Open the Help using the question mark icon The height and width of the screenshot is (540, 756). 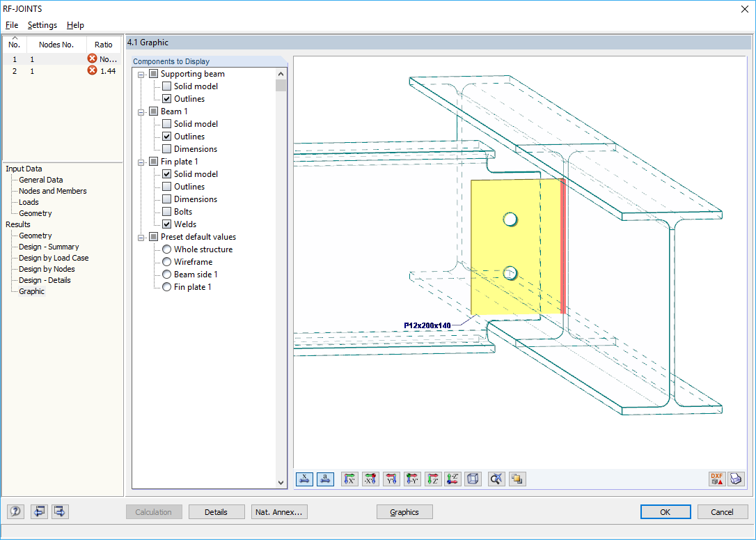[x=15, y=511]
